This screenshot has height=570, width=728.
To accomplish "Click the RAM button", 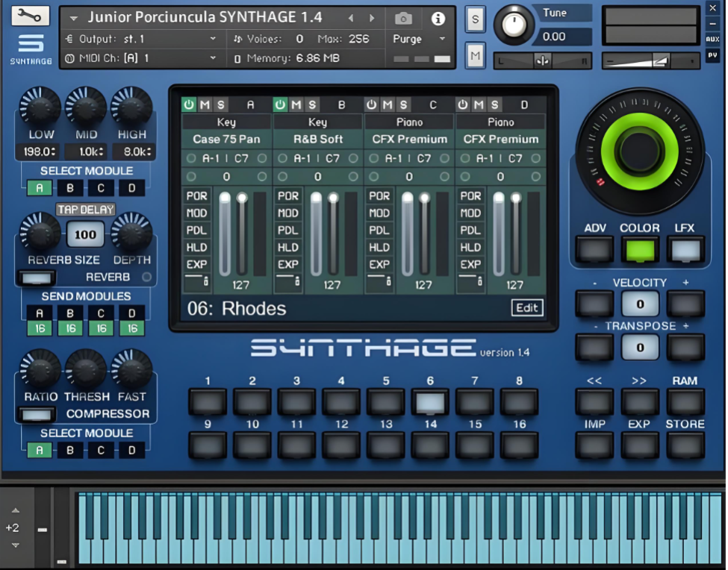I will click(685, 401).
